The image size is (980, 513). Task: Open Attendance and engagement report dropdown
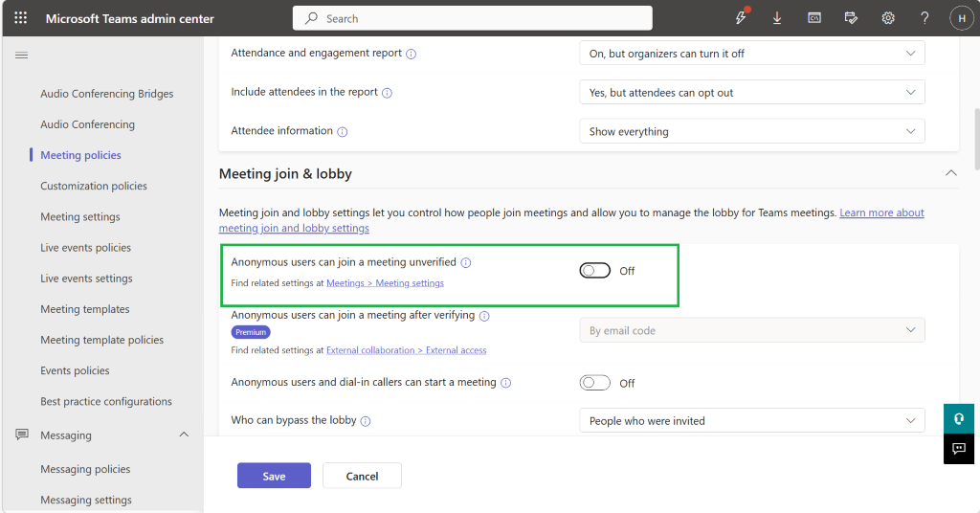(x=752, y=53)
